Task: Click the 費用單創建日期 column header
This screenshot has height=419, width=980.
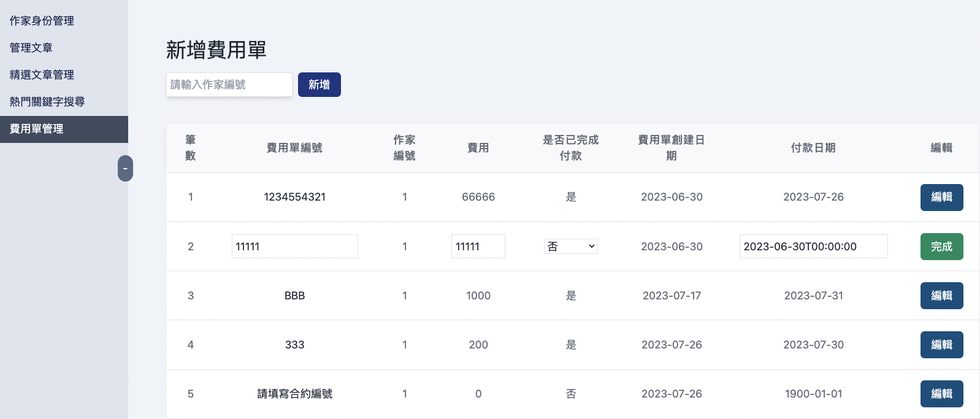Action: pos(672,148)
